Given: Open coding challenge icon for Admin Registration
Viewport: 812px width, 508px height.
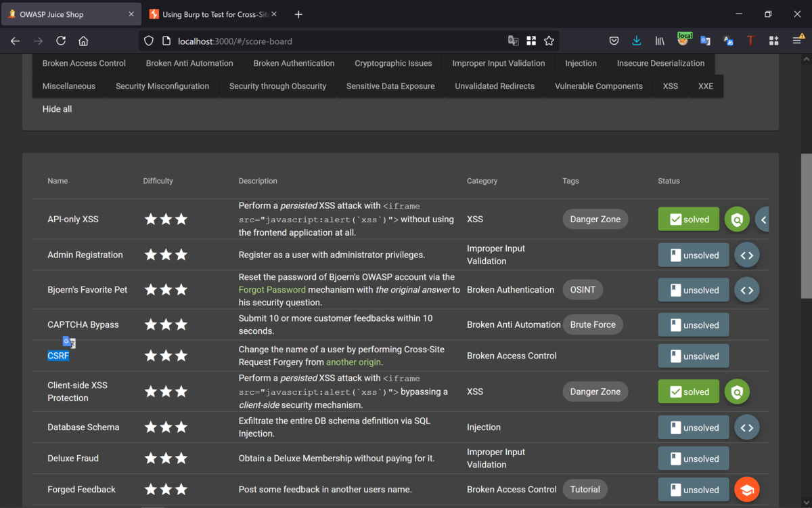Looking at the screenshot, I should tap(747, 255).
